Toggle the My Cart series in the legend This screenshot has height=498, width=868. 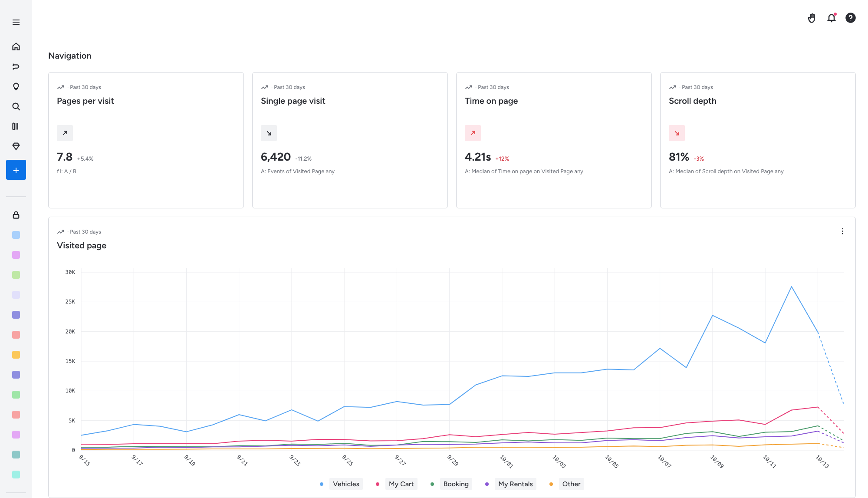[x=401, y=484]
